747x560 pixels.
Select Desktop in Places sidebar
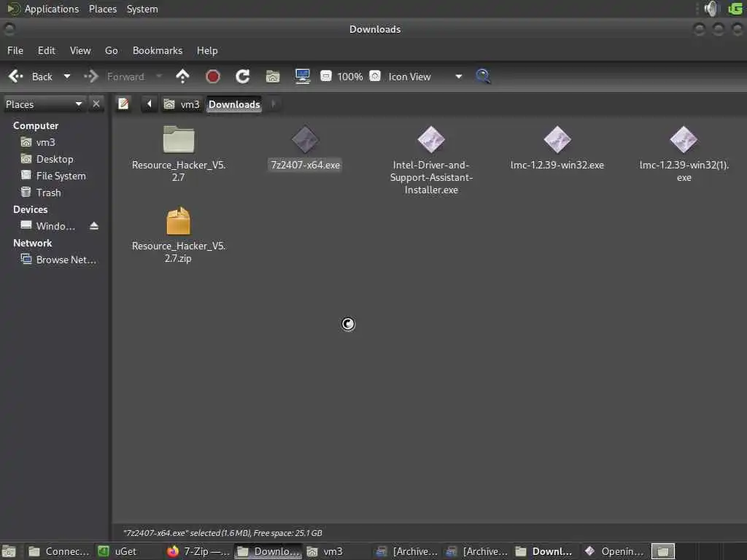coord(47,159)
